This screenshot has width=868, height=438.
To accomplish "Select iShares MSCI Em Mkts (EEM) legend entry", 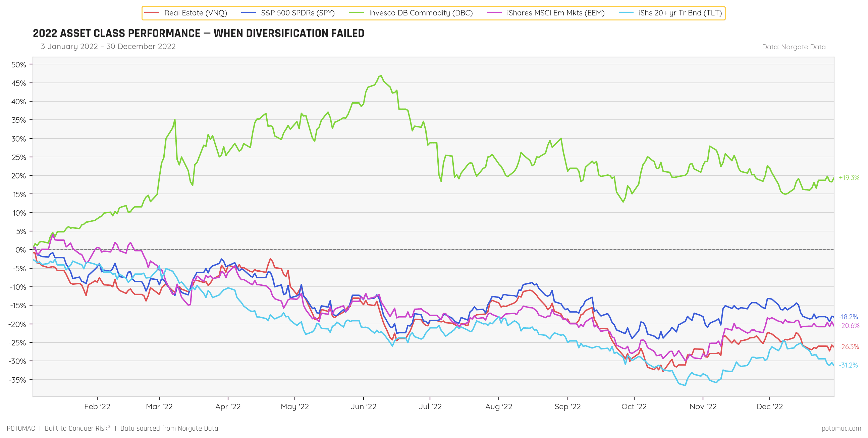I will coord(555,13).
